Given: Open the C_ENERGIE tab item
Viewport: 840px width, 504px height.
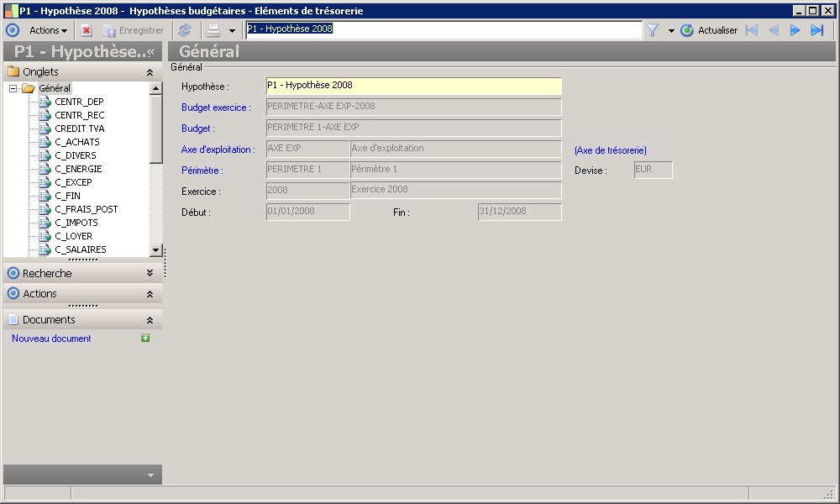Looking at the screenshot, I should click(x=78, y=169).
